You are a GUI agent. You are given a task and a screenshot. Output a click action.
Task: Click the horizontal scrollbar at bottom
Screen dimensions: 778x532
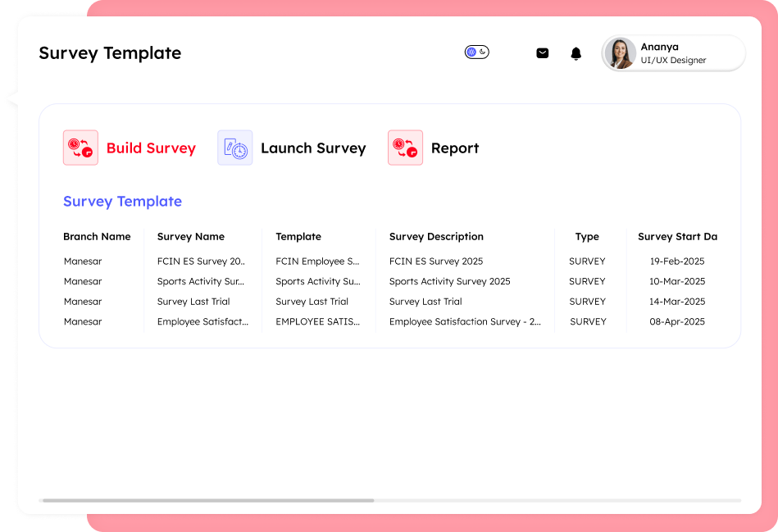pos(208,500)
